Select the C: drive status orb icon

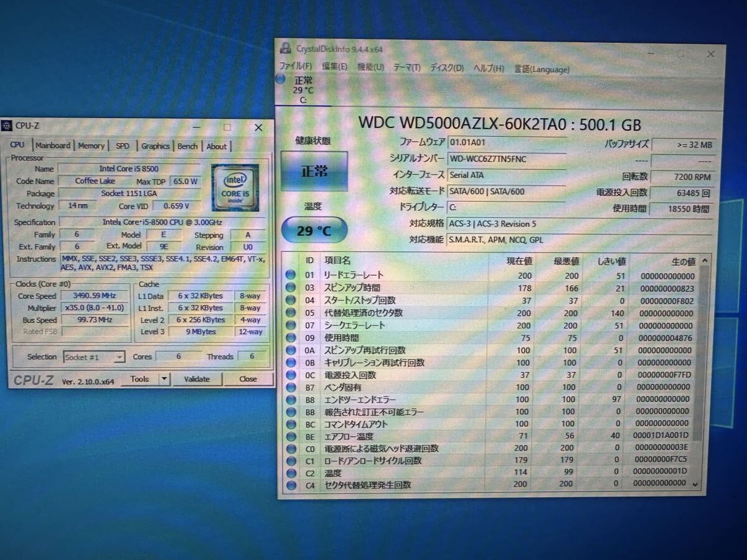pyautogui.click(x=281, y=79)
